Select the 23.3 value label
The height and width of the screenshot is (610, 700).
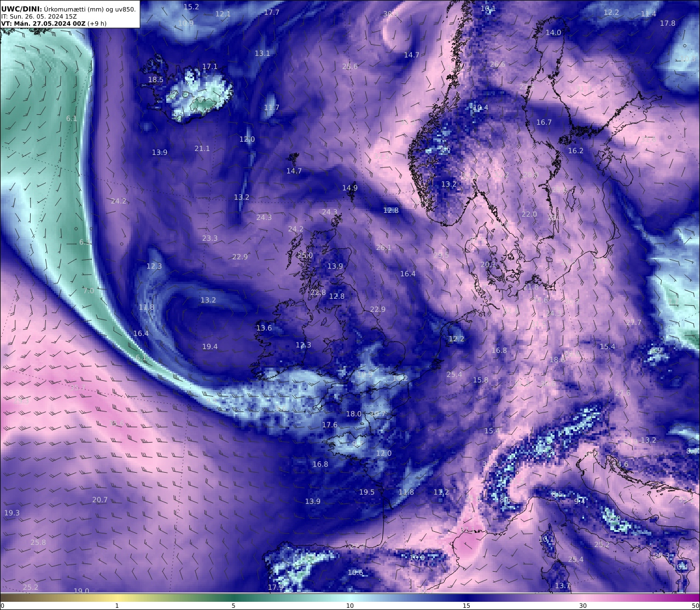(210, 238)
